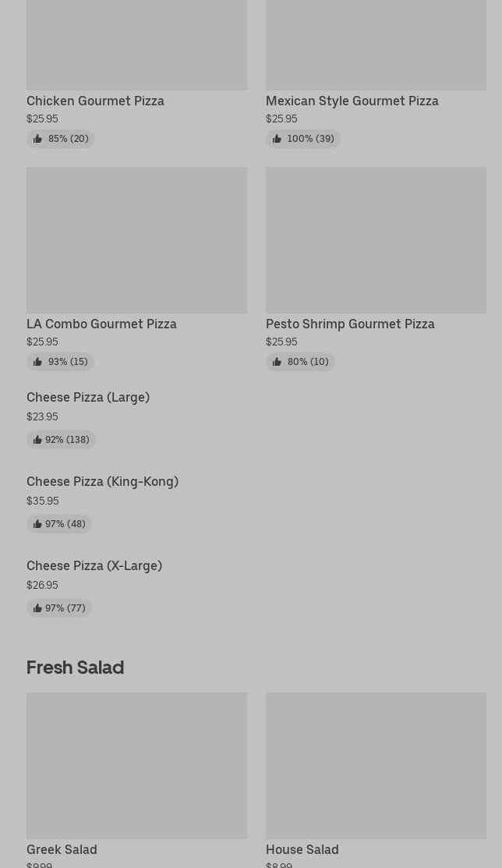Select the House Salad photo

pyautogui.click(x=376, y=765)
